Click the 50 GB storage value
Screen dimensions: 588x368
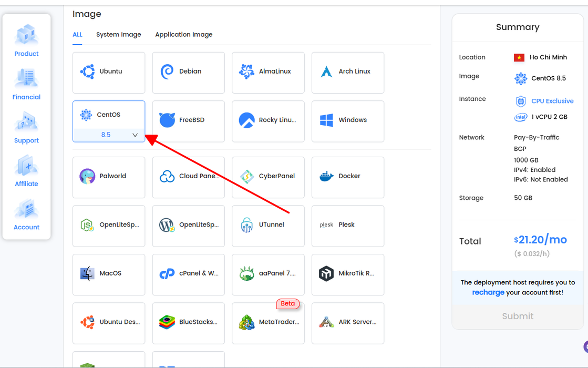523,198
